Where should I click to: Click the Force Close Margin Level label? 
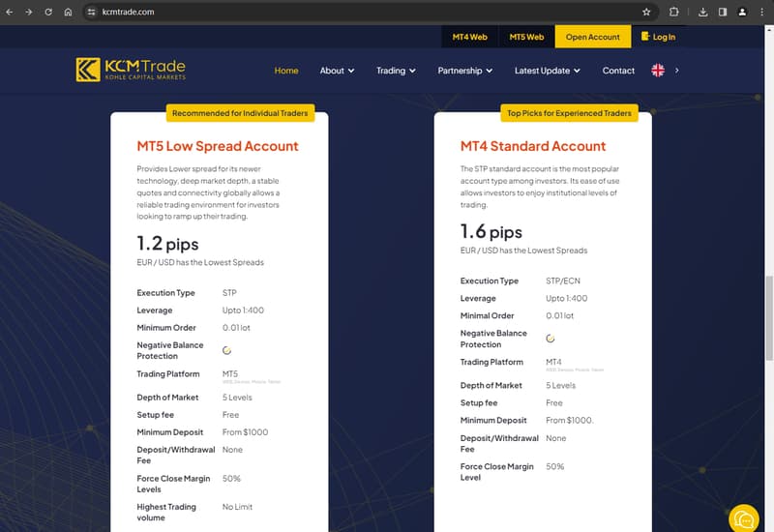(x=497, y=472)
